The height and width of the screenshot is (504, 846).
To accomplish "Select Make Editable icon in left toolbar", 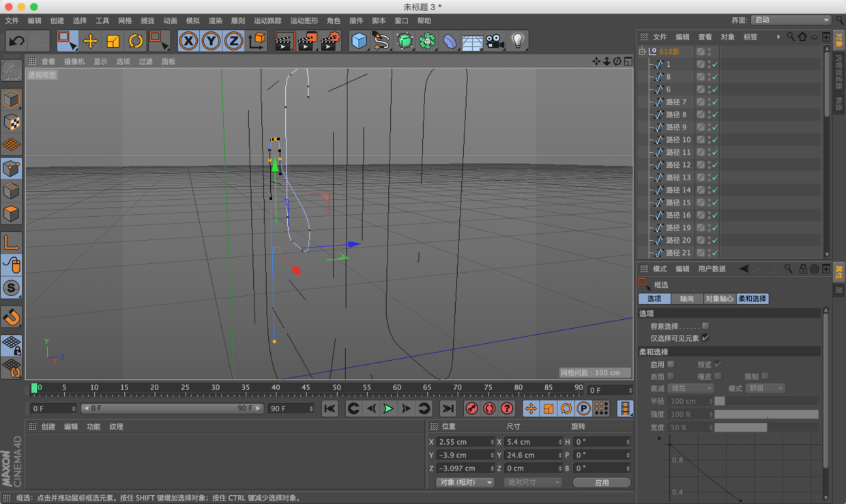I will [11, 70].
